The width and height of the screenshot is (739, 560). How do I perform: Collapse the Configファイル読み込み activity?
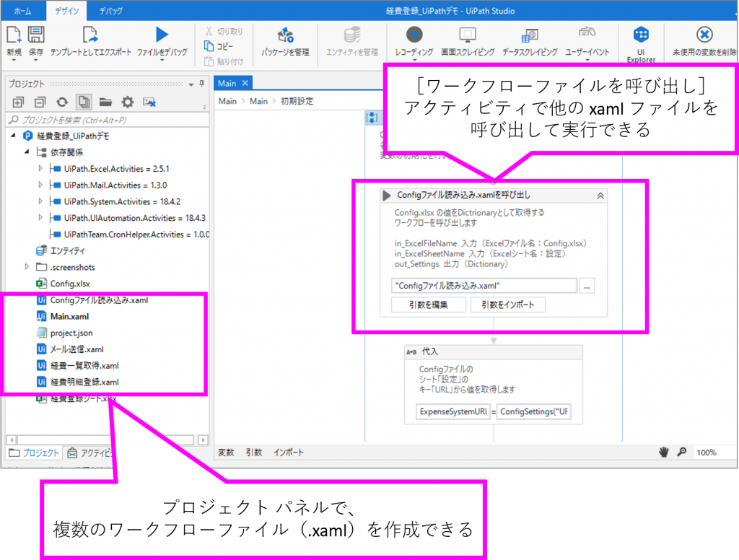pos(600,196)
